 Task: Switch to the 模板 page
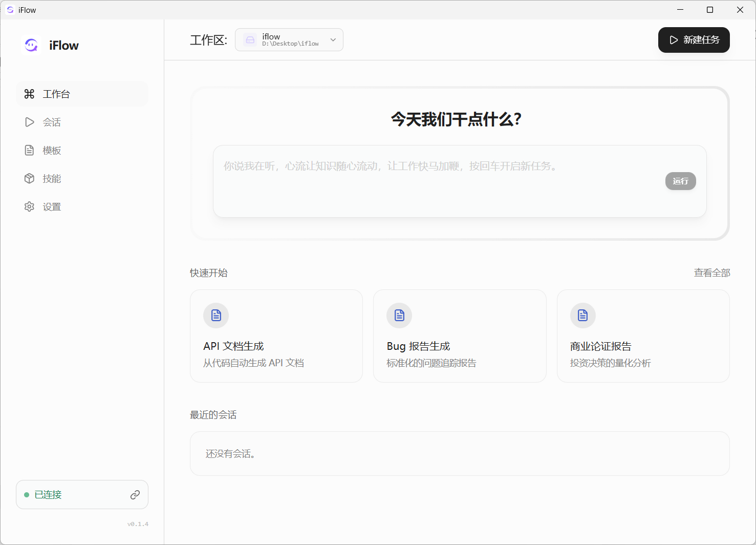(x=51, y=150)
